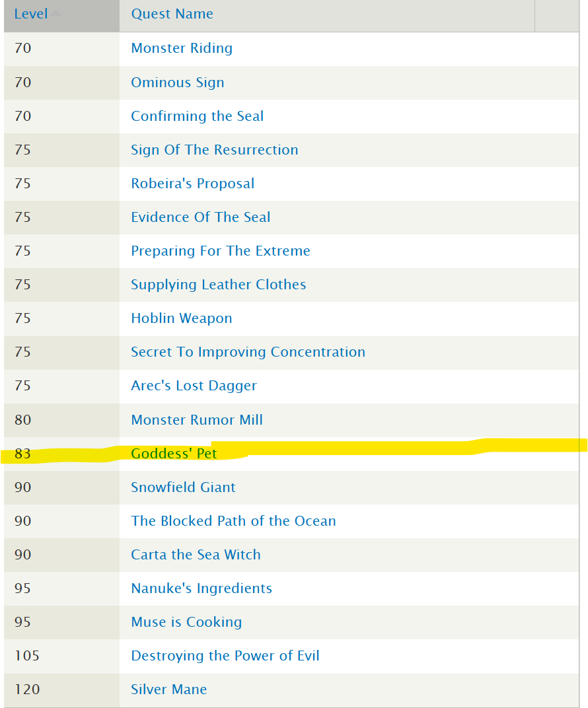Select level 70 cell beside Ominous Sign
Viewport: 588px width, 708px height.
click(x=61, y=83)
